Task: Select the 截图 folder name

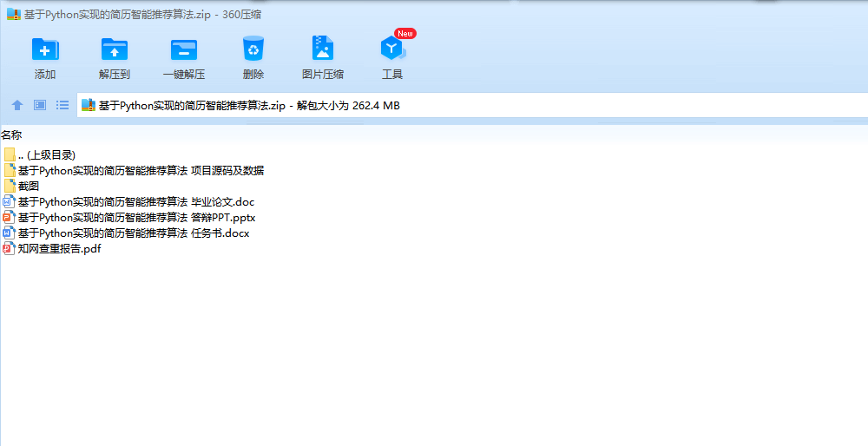Action: pyautogui.click(x=29, y=187)
